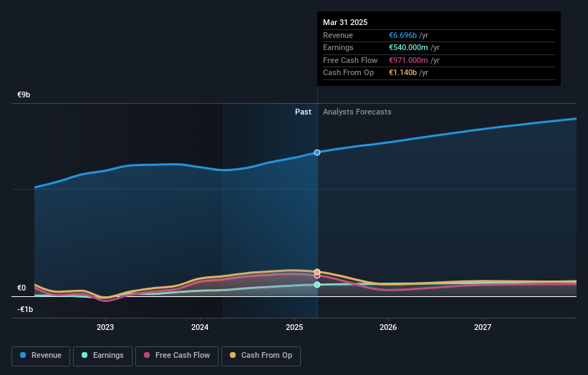Click the Mar 31 2025 tooltip date

pyautogui.click(x=345, y=22)
